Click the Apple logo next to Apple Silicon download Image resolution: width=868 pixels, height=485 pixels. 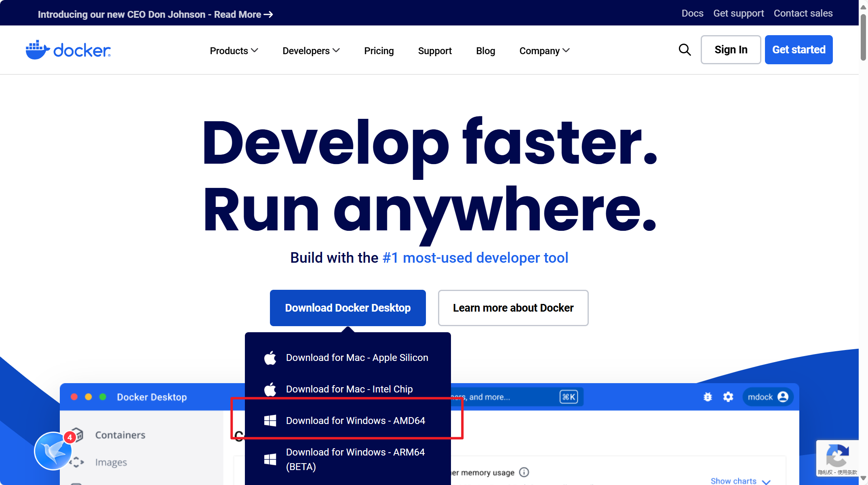point(270,357)
